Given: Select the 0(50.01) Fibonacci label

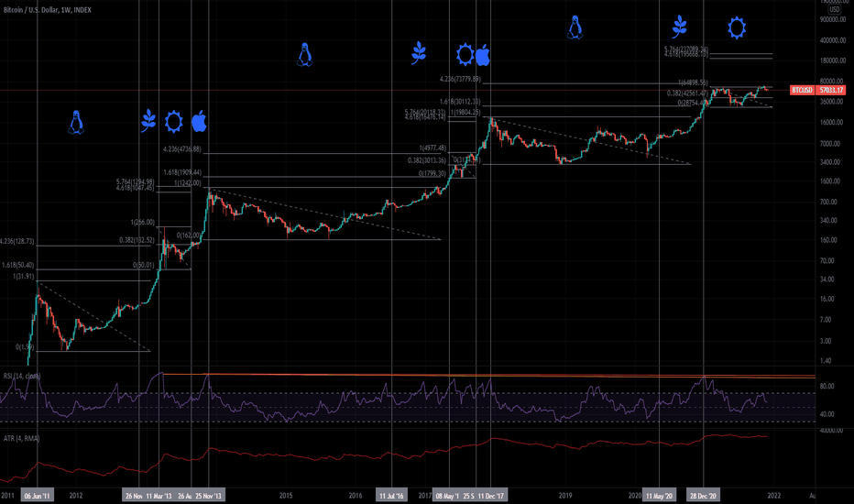Looking at the screenshot, I should (x=144, y=266).
